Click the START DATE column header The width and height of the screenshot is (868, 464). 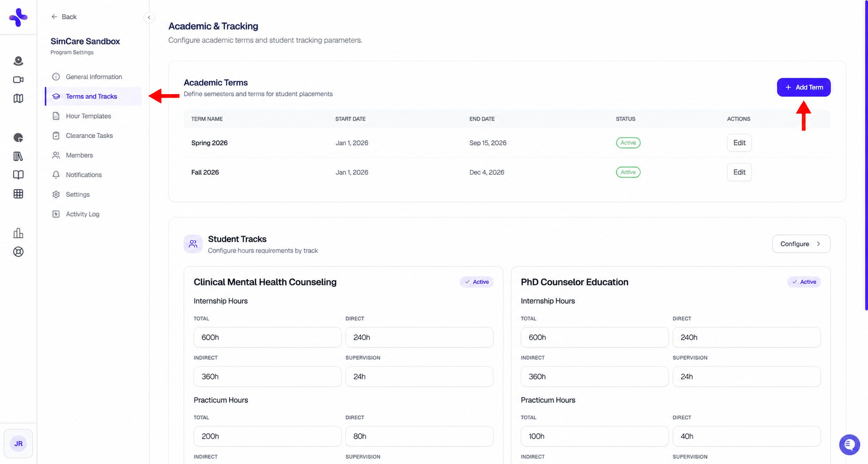coord(351,119)
